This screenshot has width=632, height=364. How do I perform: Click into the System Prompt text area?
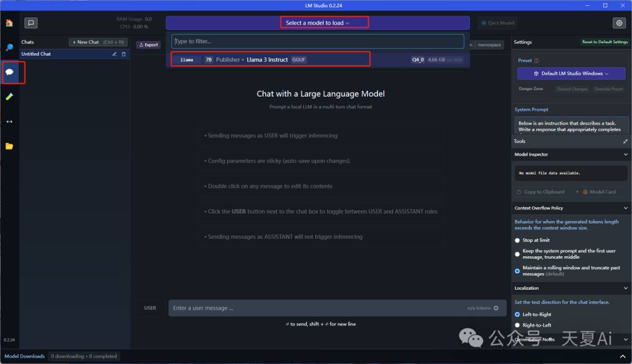[x=571, y=126]
